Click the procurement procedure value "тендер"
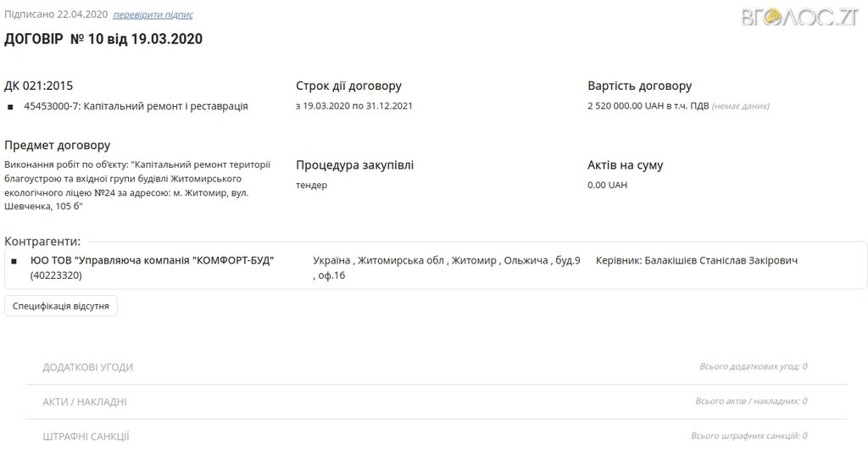Viewport: 868px width, 450px height. pyautogui.click(x=311, y=185)
